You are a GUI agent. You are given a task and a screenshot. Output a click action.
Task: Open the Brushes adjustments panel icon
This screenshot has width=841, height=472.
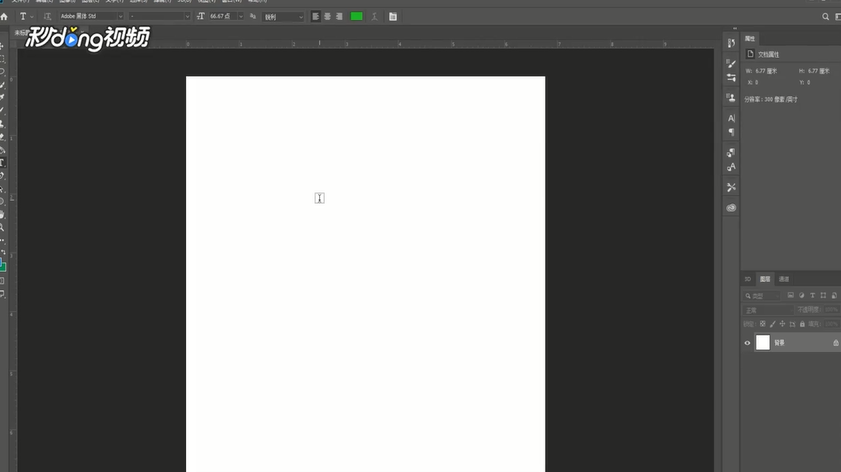tap(731, 78)
